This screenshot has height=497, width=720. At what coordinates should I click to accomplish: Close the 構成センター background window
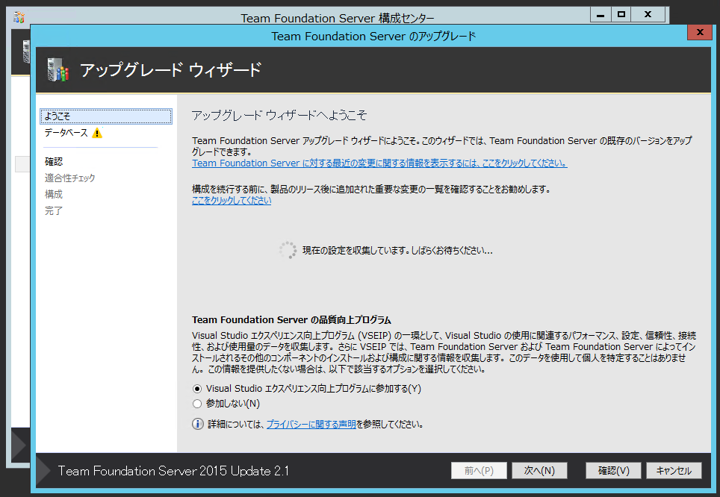click(648, 15)
